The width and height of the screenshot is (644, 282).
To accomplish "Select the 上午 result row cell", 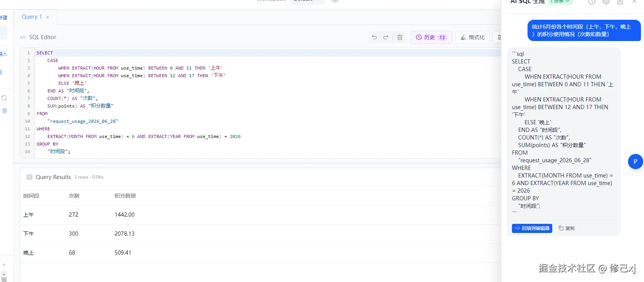I will pos(29,215).
